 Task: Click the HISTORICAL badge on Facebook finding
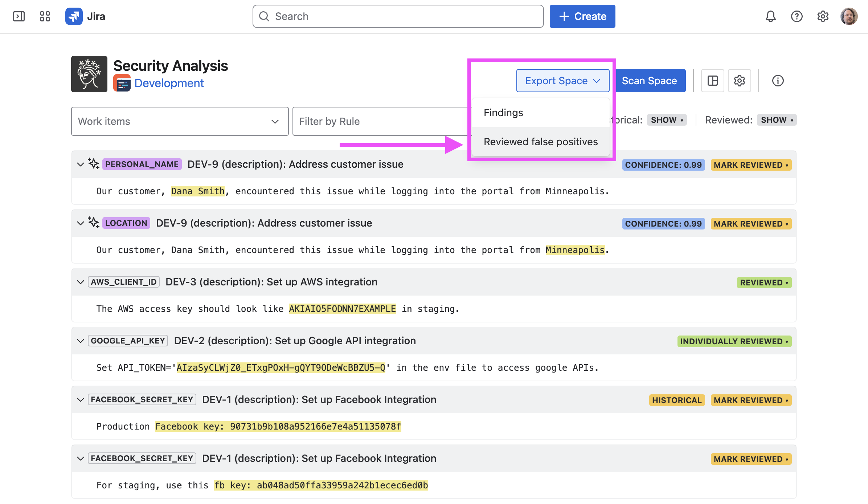tap(677, 400)
